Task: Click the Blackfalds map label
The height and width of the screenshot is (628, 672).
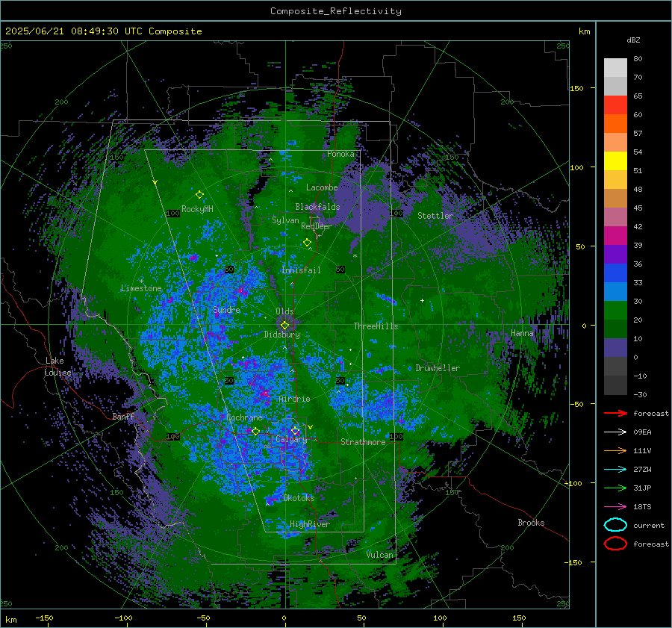Action: [317, 207]
